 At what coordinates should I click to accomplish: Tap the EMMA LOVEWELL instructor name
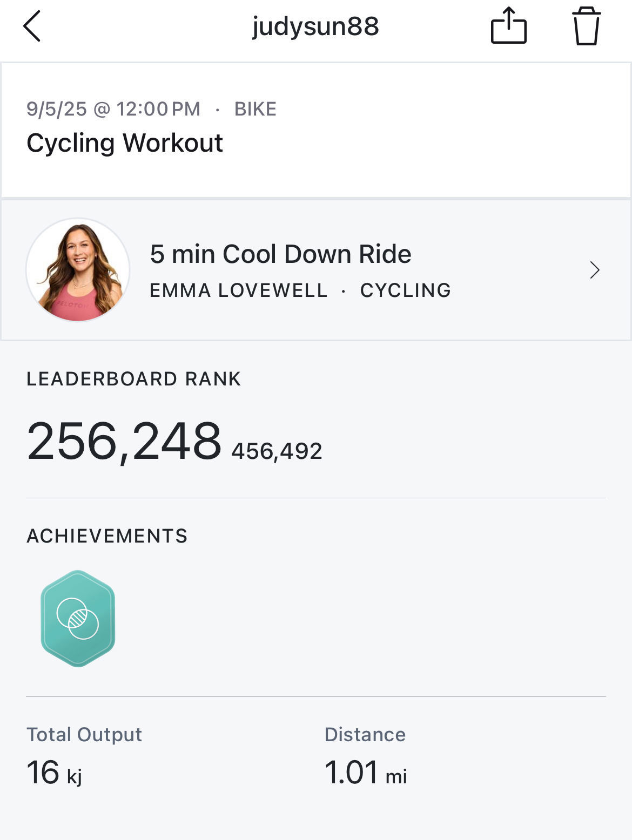239,290
